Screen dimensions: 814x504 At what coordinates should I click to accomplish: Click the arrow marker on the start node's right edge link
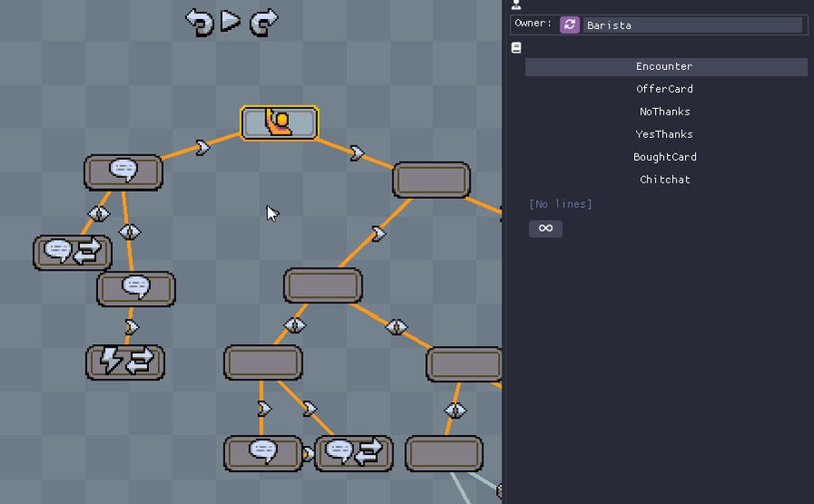[x=357, y=153]
